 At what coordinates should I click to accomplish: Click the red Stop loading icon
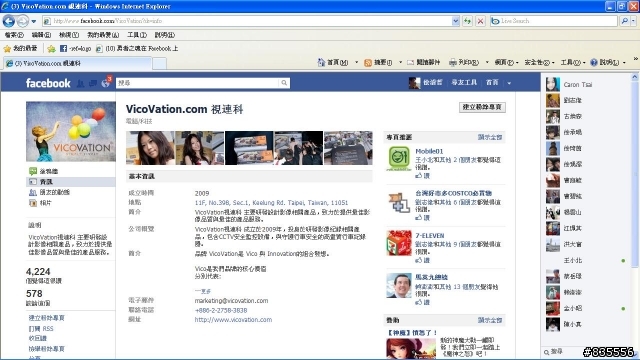click(480, 21)
